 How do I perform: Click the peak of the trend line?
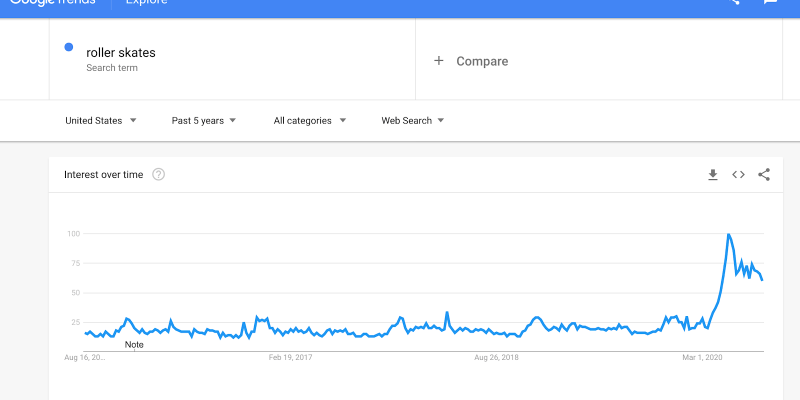coord(728,235)
